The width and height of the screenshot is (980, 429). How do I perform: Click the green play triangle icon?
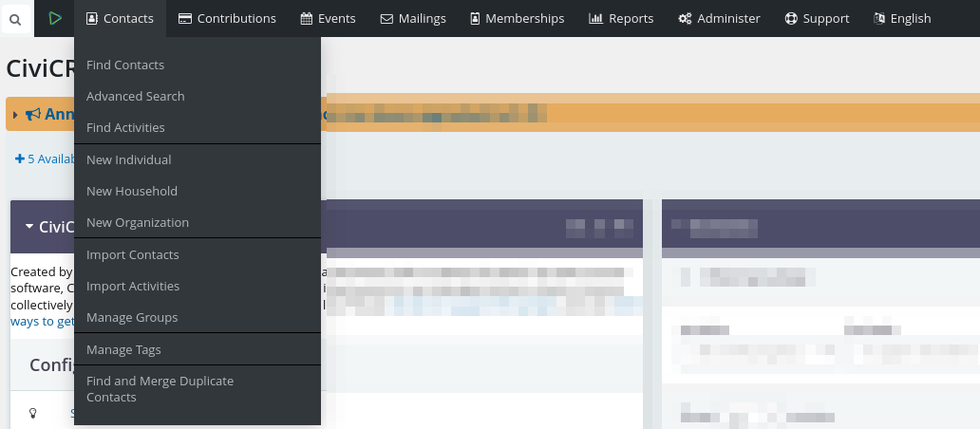[55, 18]
